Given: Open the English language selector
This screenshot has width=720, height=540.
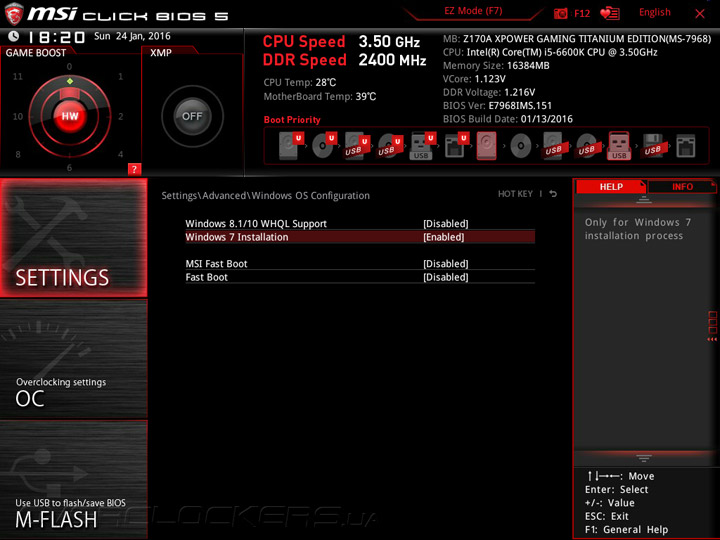Looking at the screenshot, I should (654, 12).
